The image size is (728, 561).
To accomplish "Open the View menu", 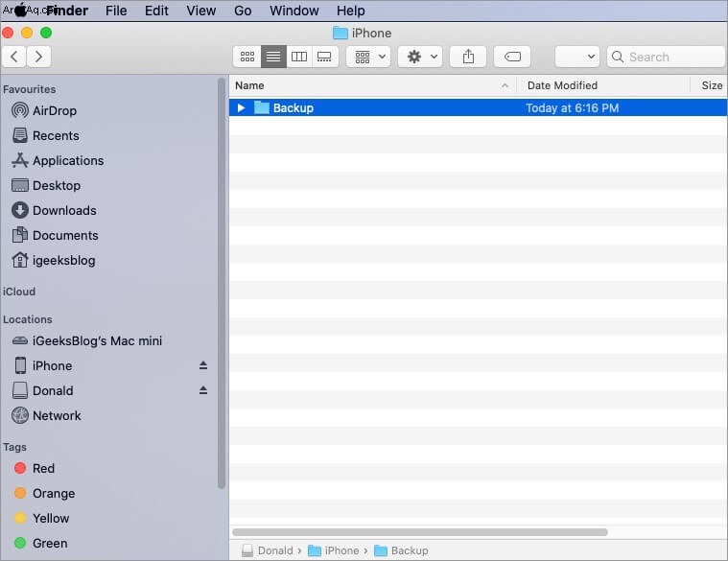I will 201,11.
